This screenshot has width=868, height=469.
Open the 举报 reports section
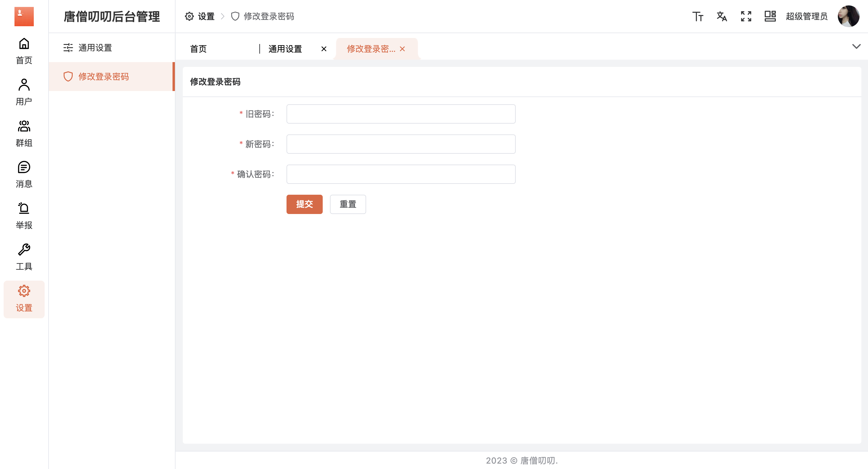click(24, 216)
